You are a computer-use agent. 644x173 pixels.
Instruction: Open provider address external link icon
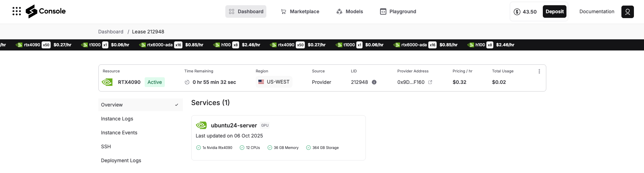click(430, 82)
